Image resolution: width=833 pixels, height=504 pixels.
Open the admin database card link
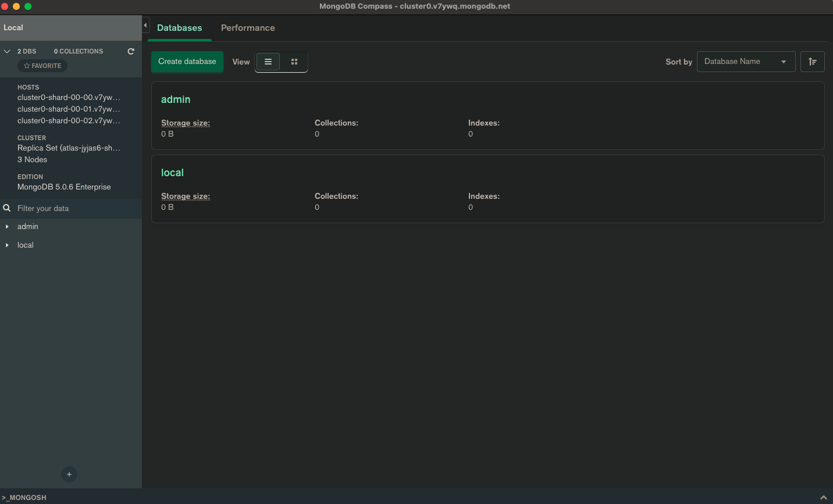(176, 99)
